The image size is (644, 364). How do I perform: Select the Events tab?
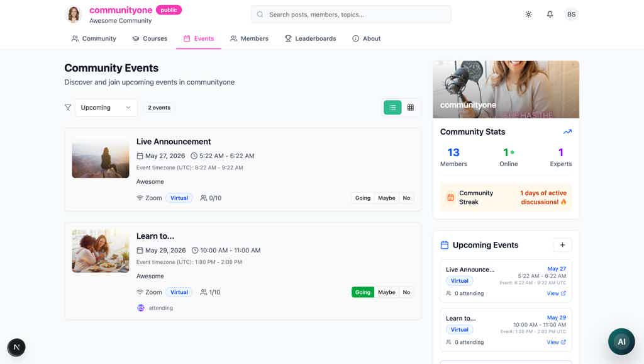(x=199, y=38)
